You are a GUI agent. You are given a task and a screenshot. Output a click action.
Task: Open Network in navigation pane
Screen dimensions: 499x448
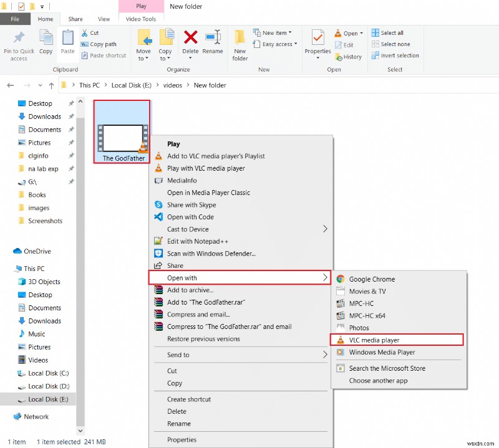pos(31,416)
